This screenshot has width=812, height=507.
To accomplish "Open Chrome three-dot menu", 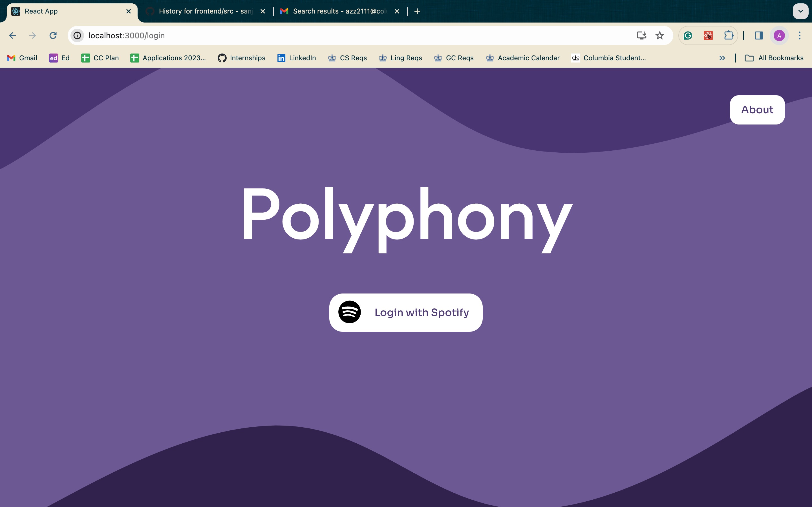I will tap(800, 35).
